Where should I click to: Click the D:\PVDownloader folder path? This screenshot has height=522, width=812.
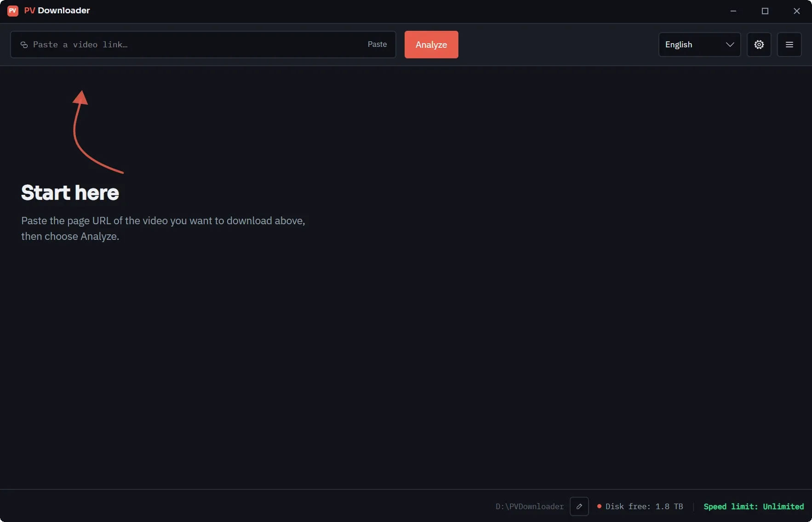[530, 506]
